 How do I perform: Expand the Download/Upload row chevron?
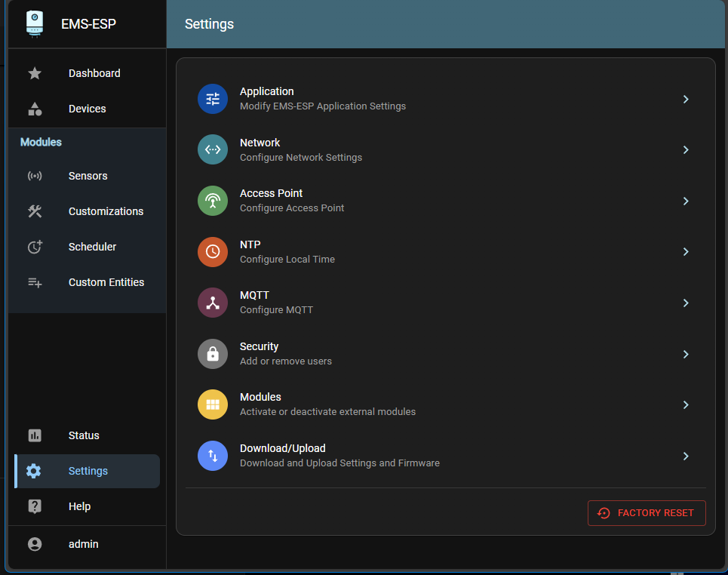[x=686, y=456]
